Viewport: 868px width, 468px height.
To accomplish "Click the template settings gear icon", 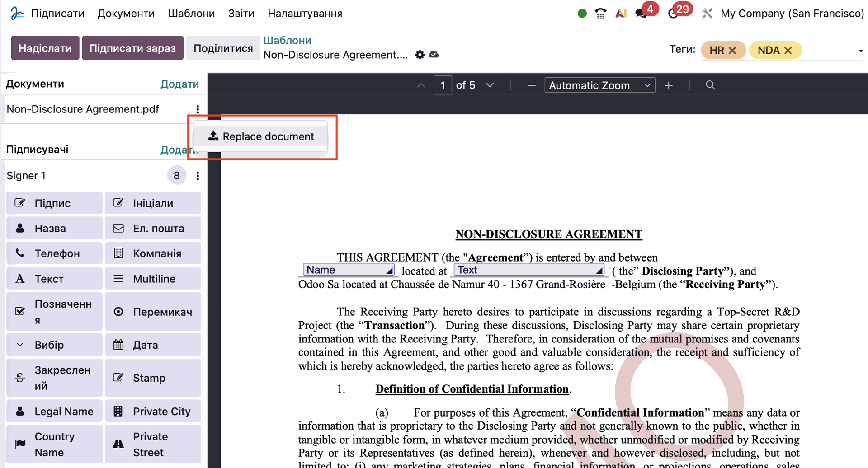I will point(420,55).
